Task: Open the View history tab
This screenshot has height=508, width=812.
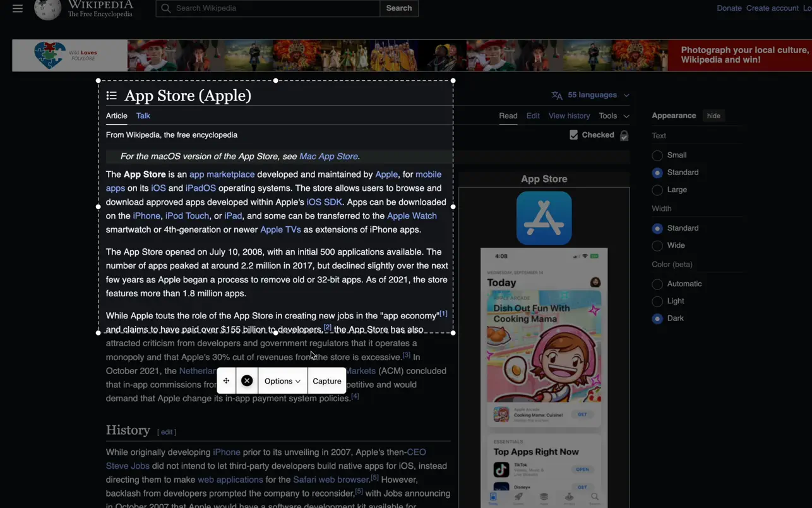Action: (569, 116)
